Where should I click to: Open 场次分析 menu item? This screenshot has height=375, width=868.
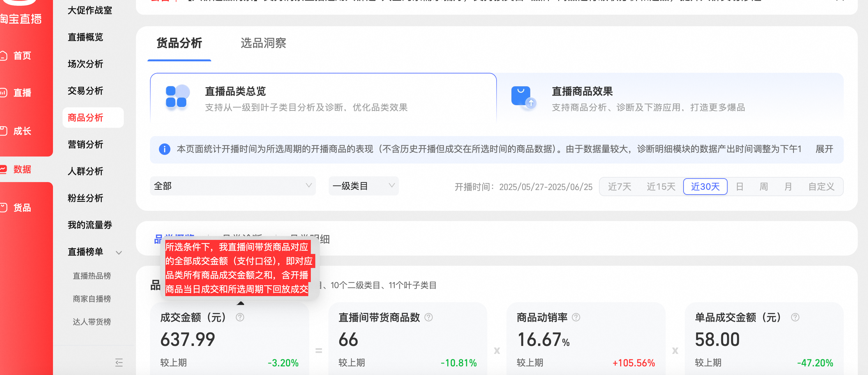click(x=85, y=64)
